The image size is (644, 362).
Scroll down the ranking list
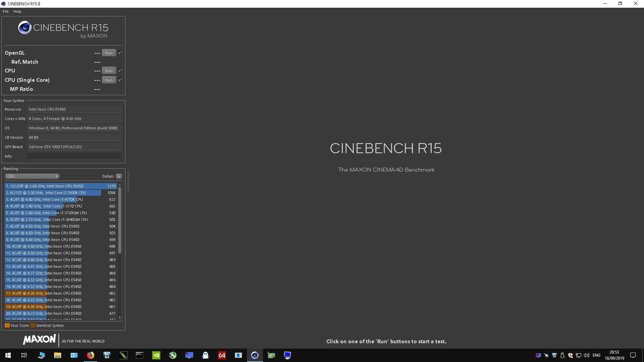119,318
